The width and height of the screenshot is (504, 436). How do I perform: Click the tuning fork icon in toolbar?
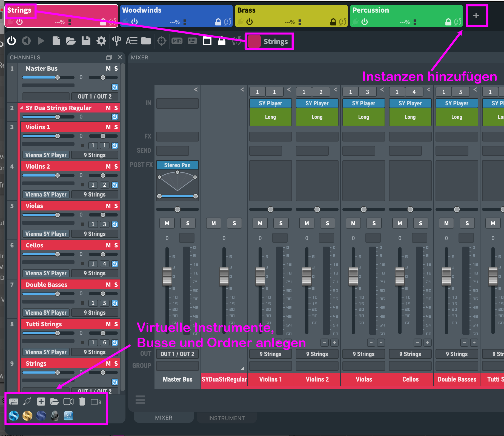pos(116,41)
